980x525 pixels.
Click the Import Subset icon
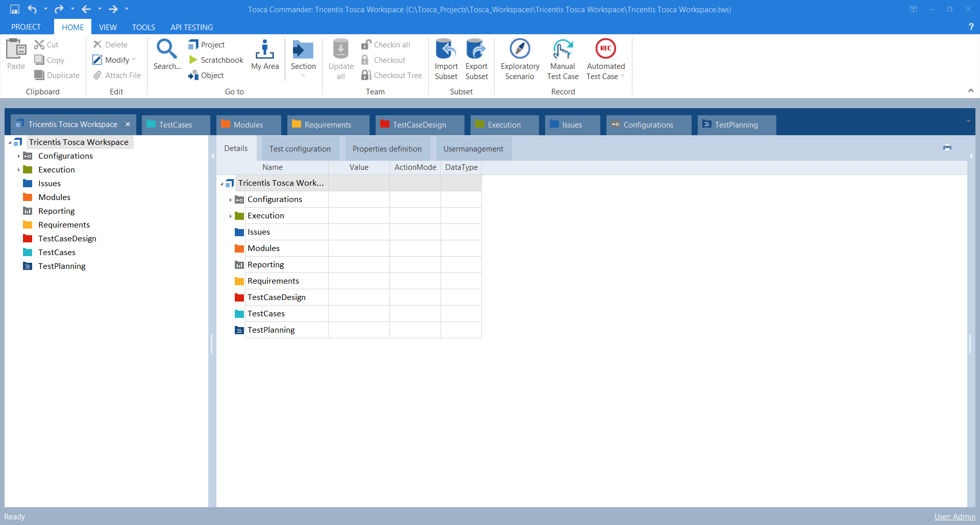(x=446, y=49)
